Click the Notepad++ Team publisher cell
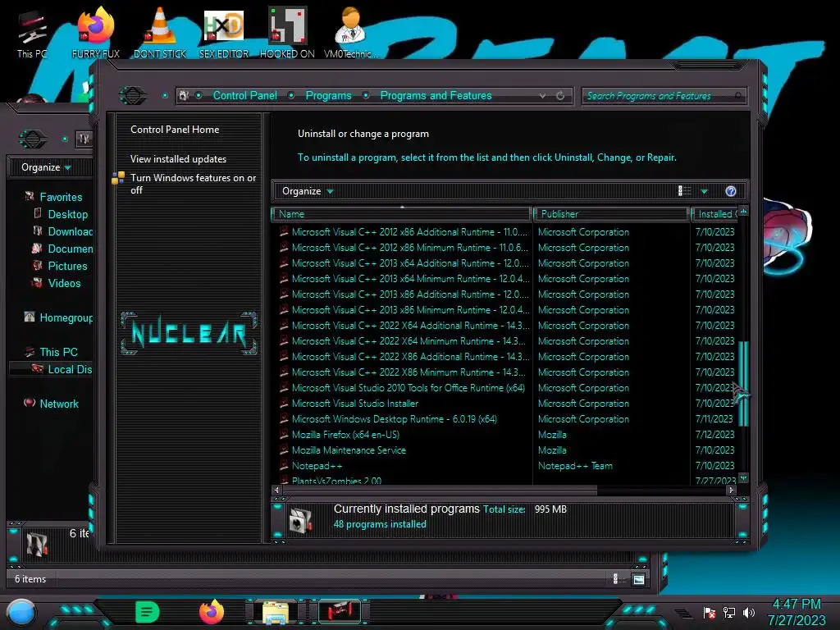Screen dimensions: 840x630 coord(575,466)
